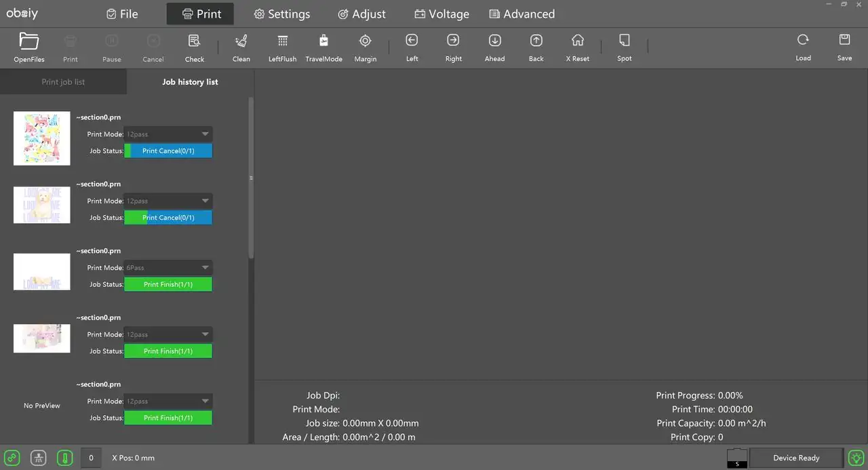Click the No PreView placeholder thumbnail
868x470 pixels.
click(42, 406)
